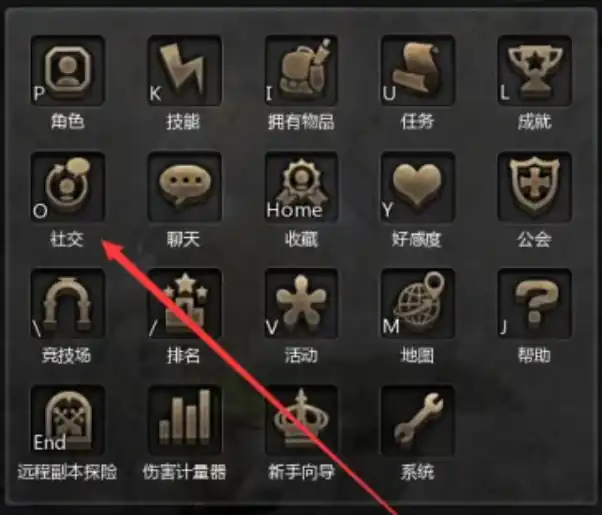This screenshot has height=515, width=602.
Task: Open the 伤害计量器 damage meter bars icon
Action: coord(184,420)
